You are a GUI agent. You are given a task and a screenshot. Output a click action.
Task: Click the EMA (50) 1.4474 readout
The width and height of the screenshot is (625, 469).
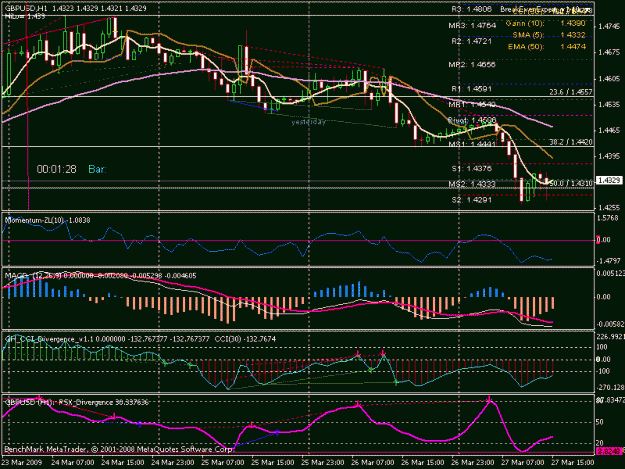[x=547, y=47]
